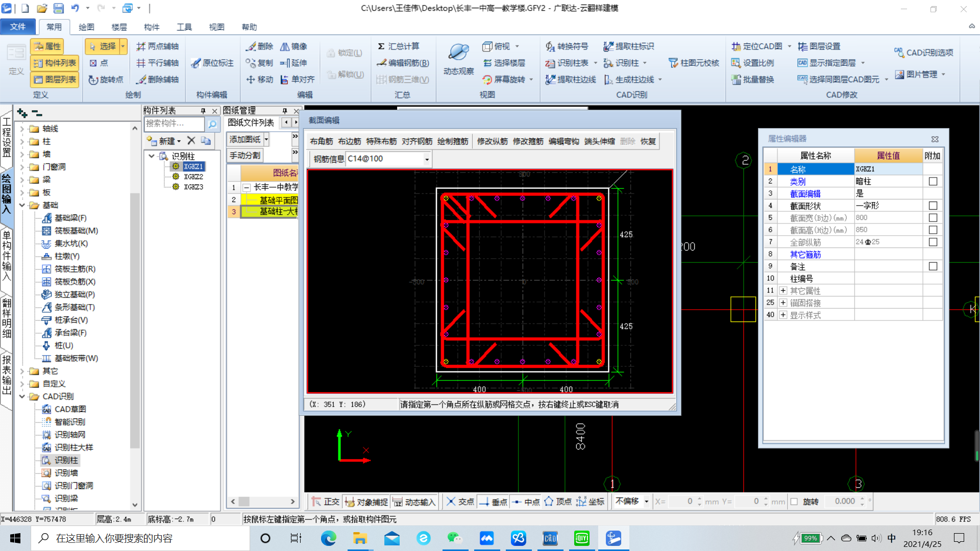Check the 附加 box for 类别 row
The width and height of the screenshot is (980, 551).
[933, 182]
